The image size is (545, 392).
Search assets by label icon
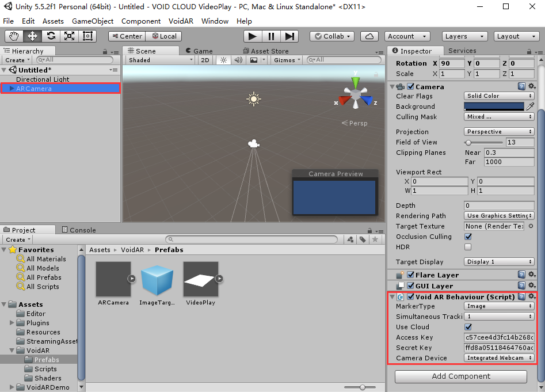(x=363, y=239)
